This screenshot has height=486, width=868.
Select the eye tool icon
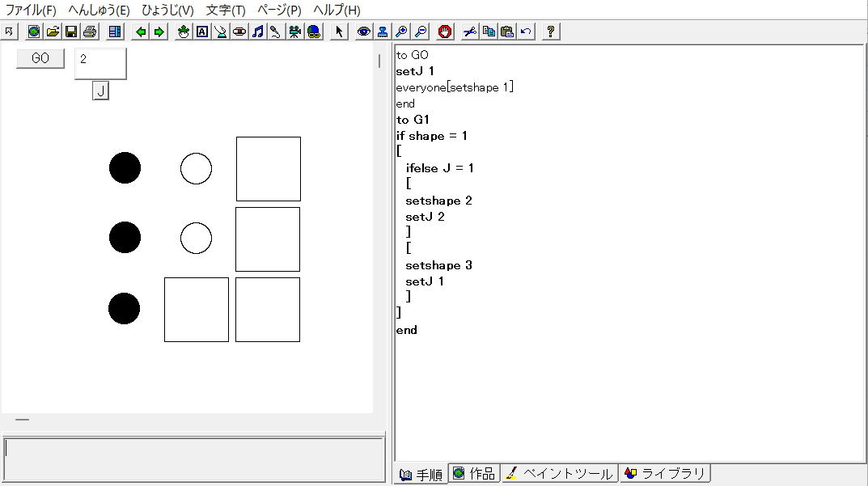coord(364,32)
